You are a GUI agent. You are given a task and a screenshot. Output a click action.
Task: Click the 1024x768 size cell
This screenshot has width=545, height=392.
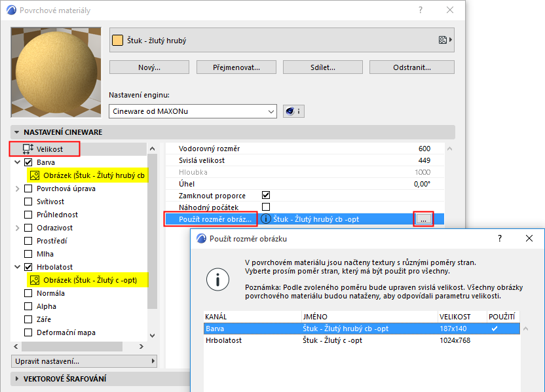tap(455, 340)
